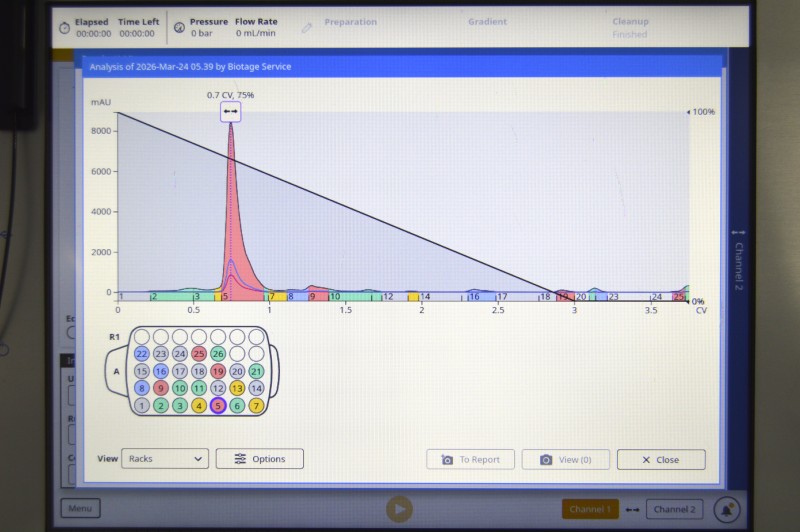Select green fraction tube 26 in rack
This screenshot has height=532, width=800.
pyautogui.click(x=218, y=354)
